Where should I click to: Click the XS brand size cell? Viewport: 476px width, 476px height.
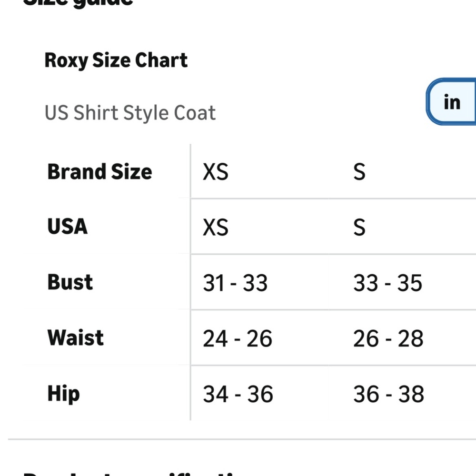click(215, 172)
